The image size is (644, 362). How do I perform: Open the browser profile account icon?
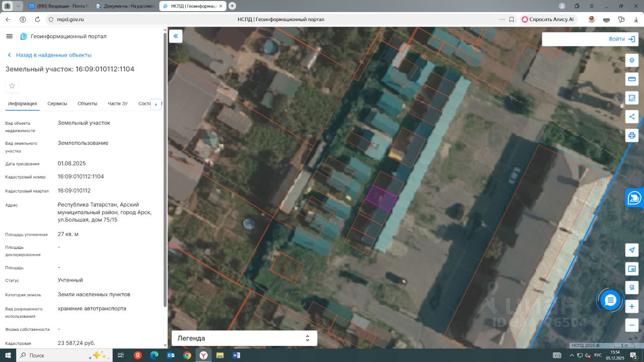point(562,6)
